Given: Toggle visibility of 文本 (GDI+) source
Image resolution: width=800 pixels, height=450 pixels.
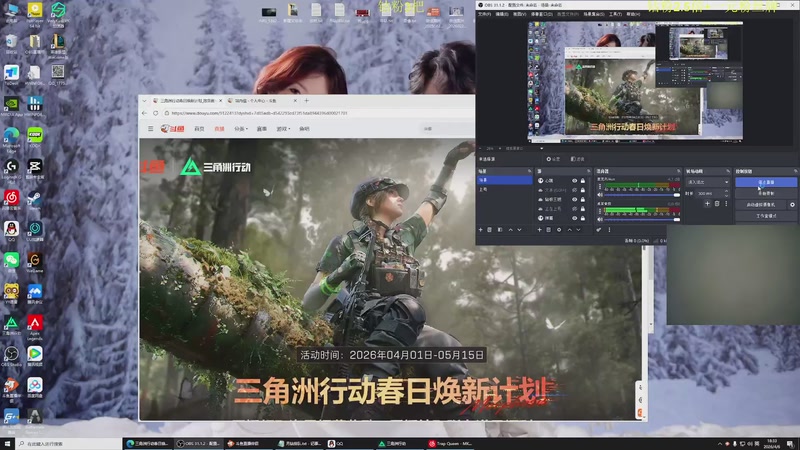Looking at the screenshot, I should coord(574,190).
